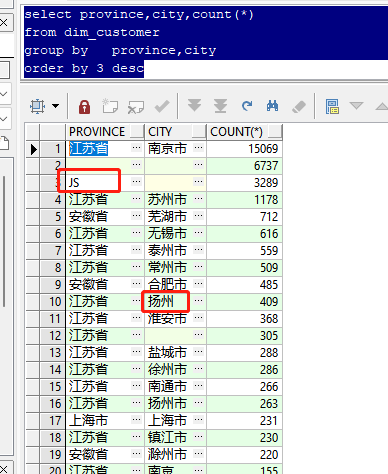Click the SQL line 'order by 3 desc'

[84, 68]
